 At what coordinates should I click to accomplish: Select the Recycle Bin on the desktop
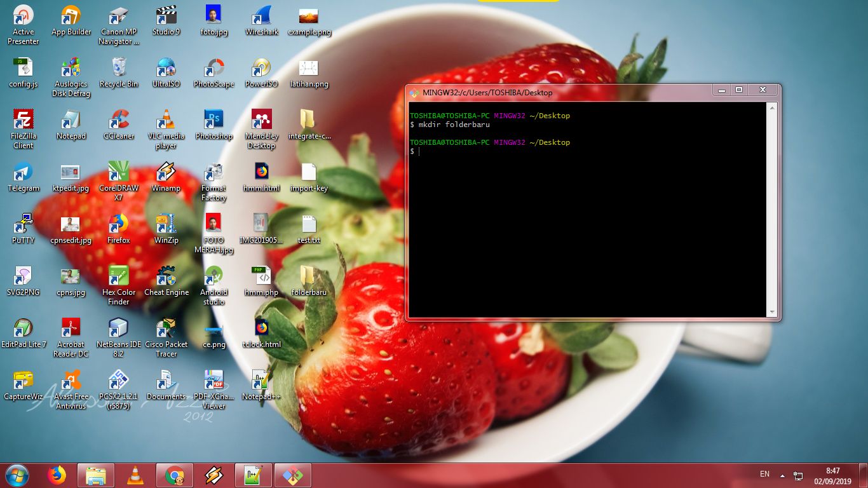119,72
